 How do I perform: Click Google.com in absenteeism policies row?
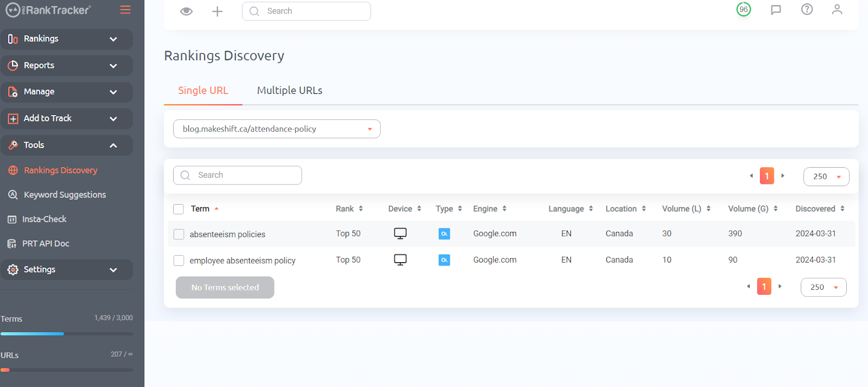click(x=495, y=233)
